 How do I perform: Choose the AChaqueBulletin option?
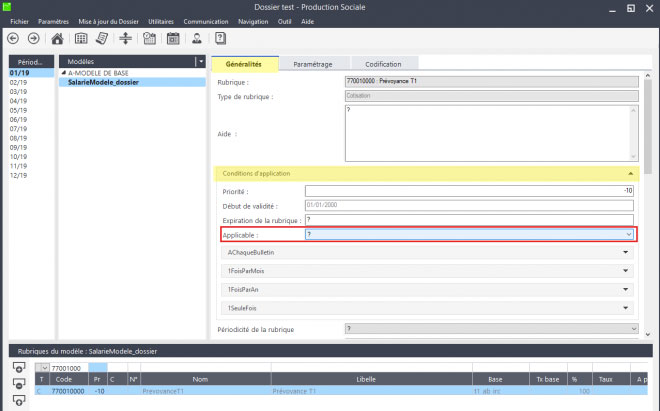427,252
